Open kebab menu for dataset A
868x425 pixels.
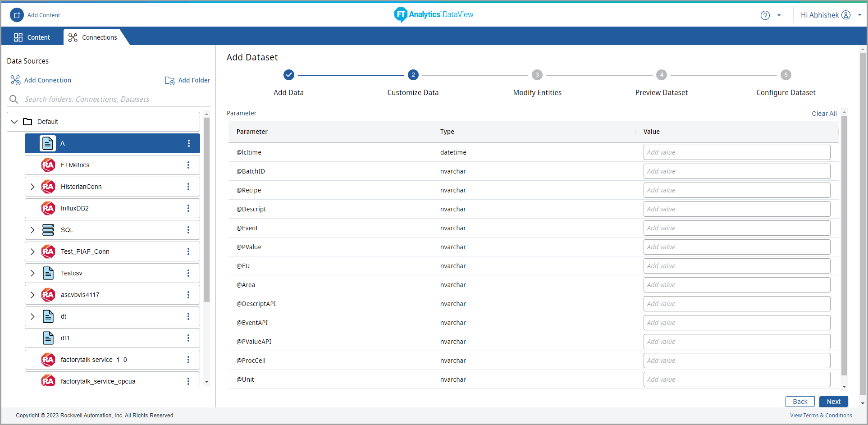pos(188,143)
